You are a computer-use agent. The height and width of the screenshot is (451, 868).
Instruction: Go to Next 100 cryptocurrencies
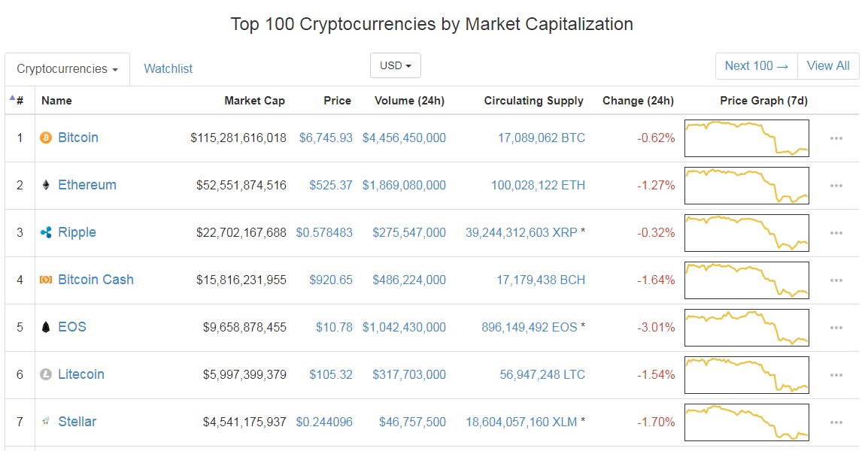tap(756, 66)
